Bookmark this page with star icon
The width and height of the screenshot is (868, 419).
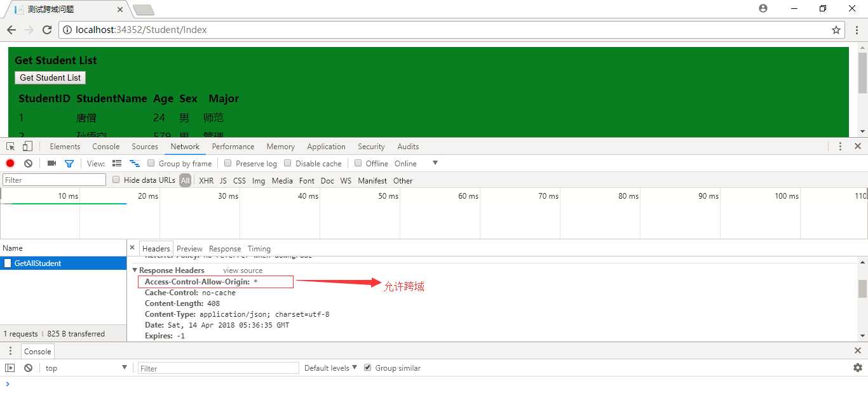point(836,30)
